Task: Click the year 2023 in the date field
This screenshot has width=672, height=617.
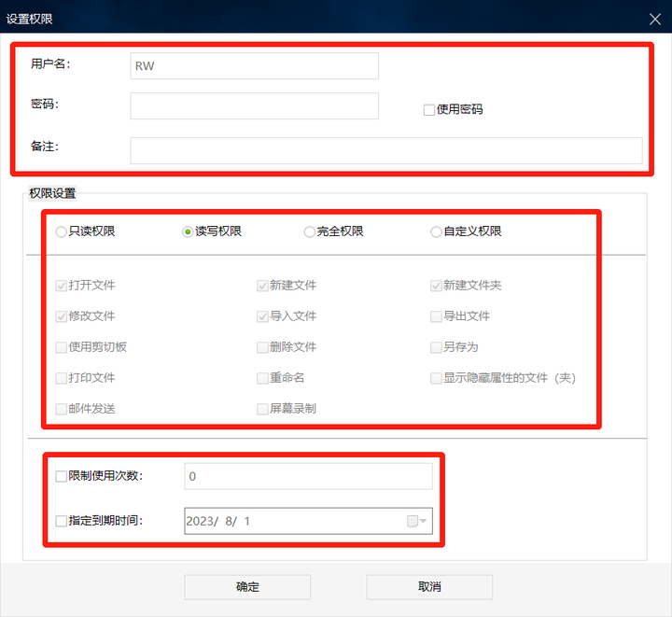Action: point(200,521)
